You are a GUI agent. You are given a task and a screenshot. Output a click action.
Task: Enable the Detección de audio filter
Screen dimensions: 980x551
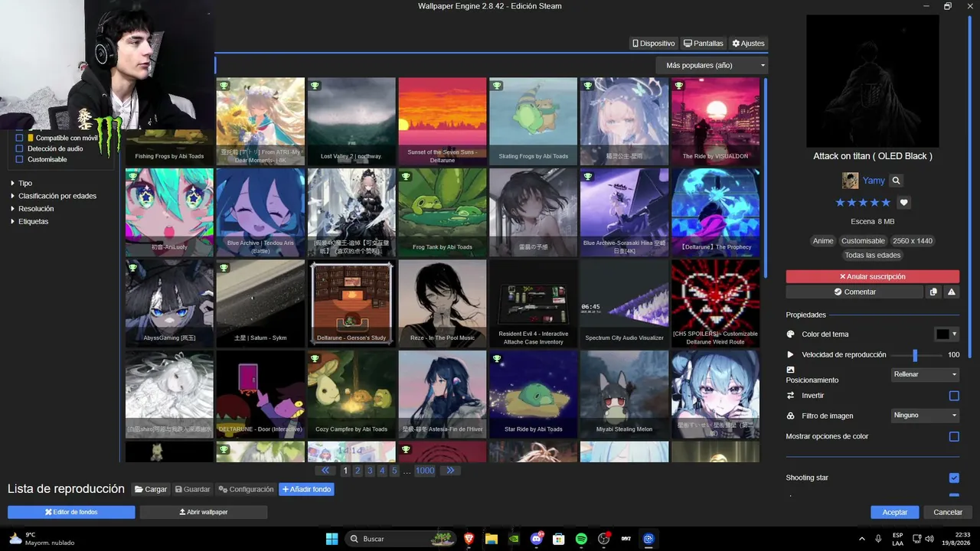20,148
